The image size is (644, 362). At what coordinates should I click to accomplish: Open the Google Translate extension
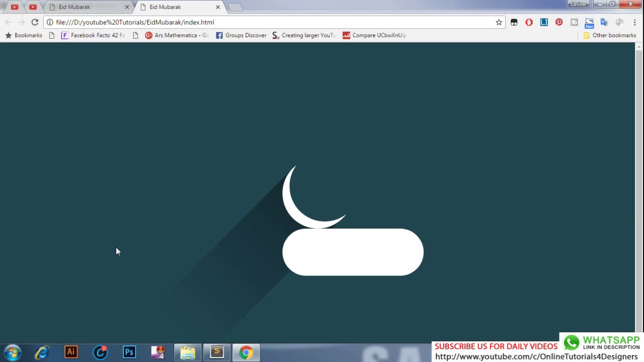point(604,22)
